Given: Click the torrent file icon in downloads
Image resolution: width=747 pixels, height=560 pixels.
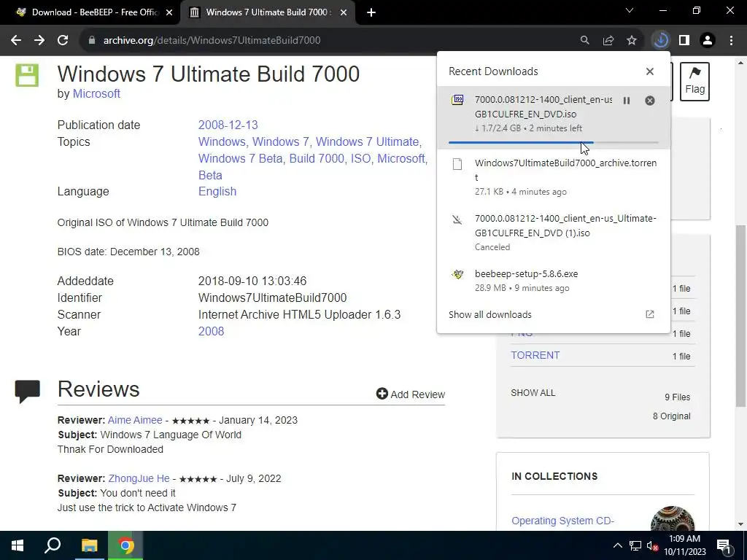Looking at the screenshot, I should (457, 164).
